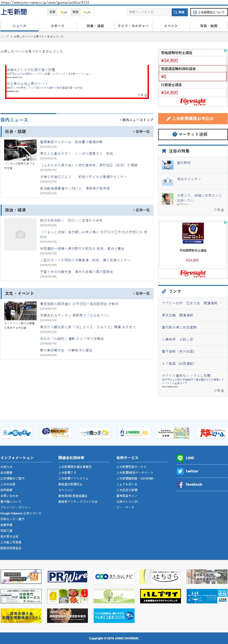Click the LINE icon in footer
The width and height of the screenshot is (228, 644).
pyautogui.click(x=180, y=458)
